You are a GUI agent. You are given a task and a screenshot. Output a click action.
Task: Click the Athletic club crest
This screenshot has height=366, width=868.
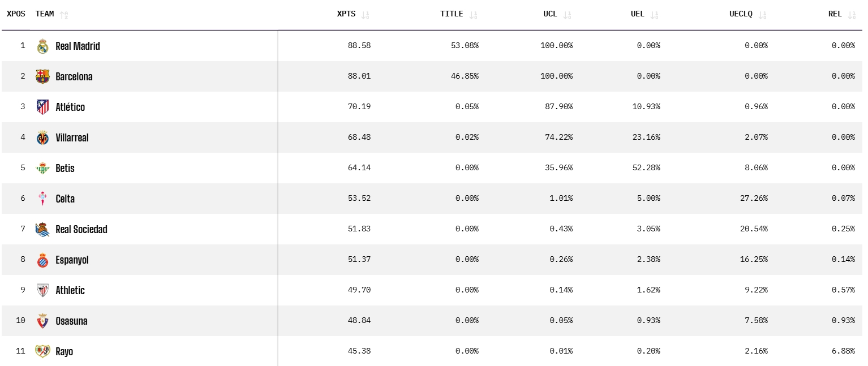[42, 290]
